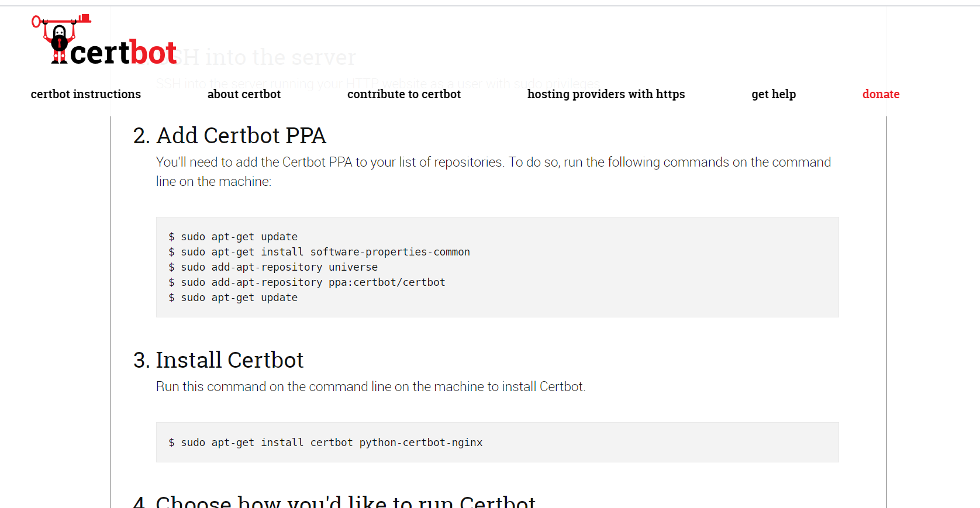Open the get help navigation item
Viewport: 980px width, 508px height.
pyautogui.click(x=774, y=94)
